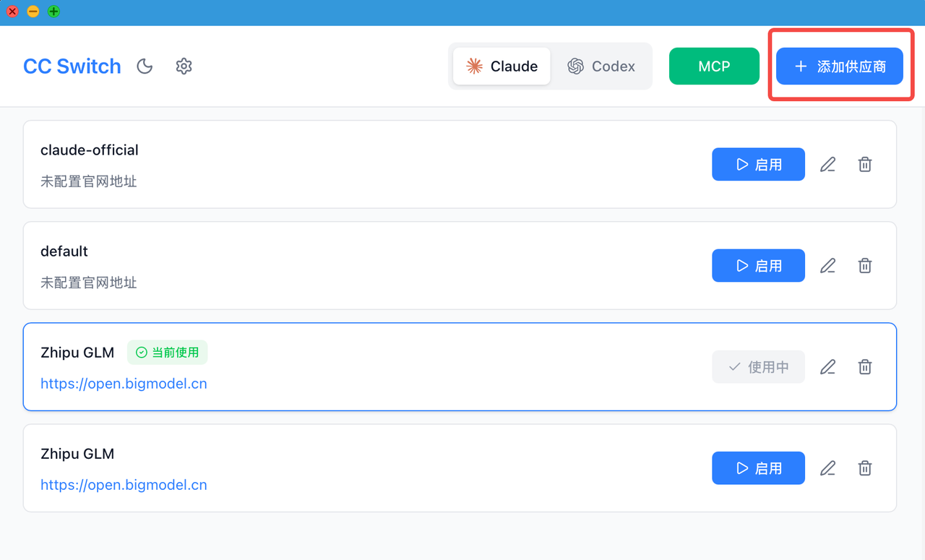
Task: Open the bottom Zhipu GLM bigmodel.cn link
Action: 124,485
